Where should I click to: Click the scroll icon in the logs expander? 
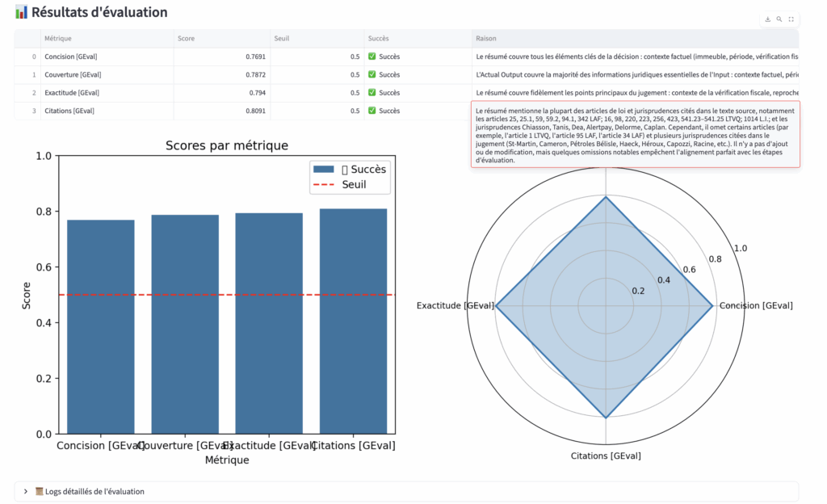[40, 491]
